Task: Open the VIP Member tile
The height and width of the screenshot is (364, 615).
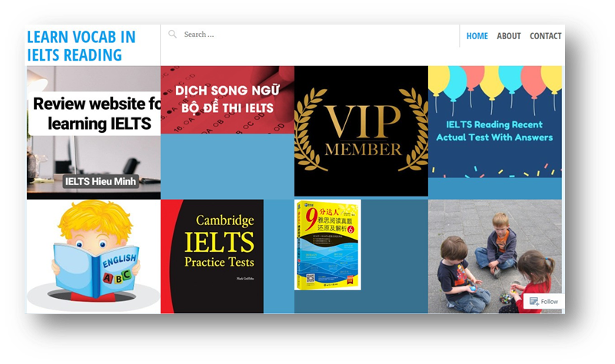Action: (x=361, y=131)
